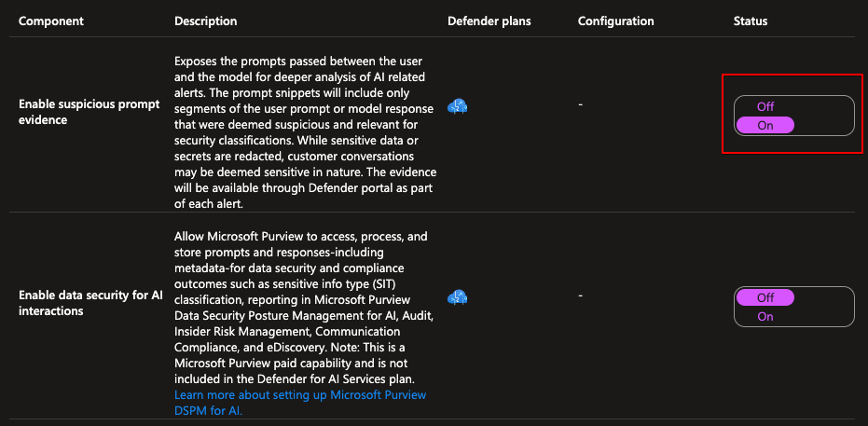
Task: Turn On data security for AI interactions
Action: (765, 316)
